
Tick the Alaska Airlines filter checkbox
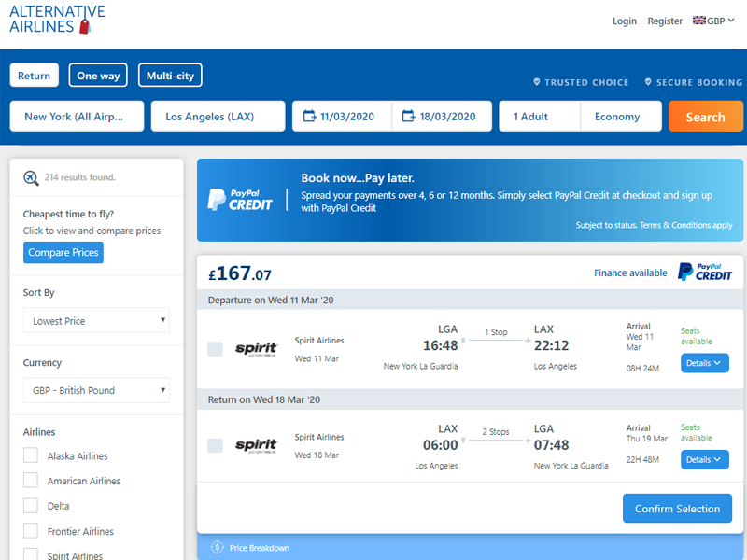(31, 455)
